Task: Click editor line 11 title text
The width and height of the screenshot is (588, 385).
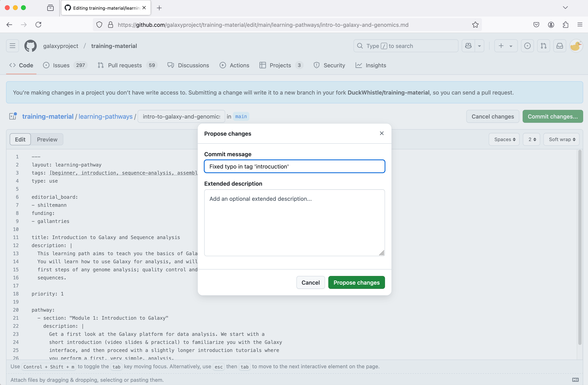Action: (x=106, y=237)
